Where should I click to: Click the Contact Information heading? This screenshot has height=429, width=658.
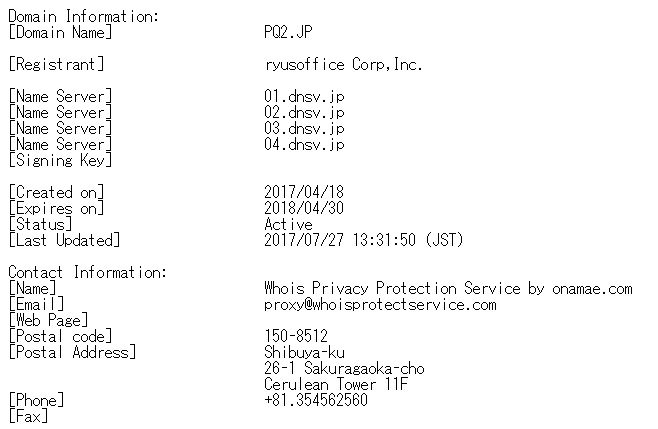pyautogui.click(x=87, y=272)
